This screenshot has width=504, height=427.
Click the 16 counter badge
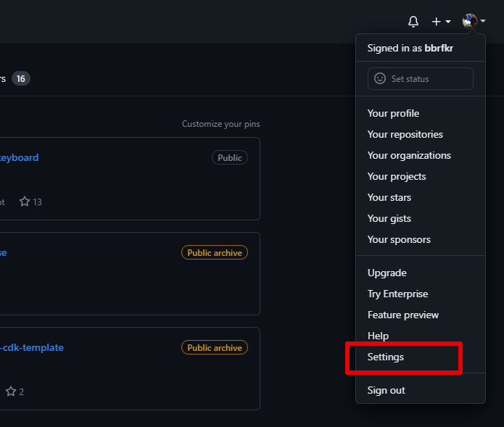tap(21, 79)
